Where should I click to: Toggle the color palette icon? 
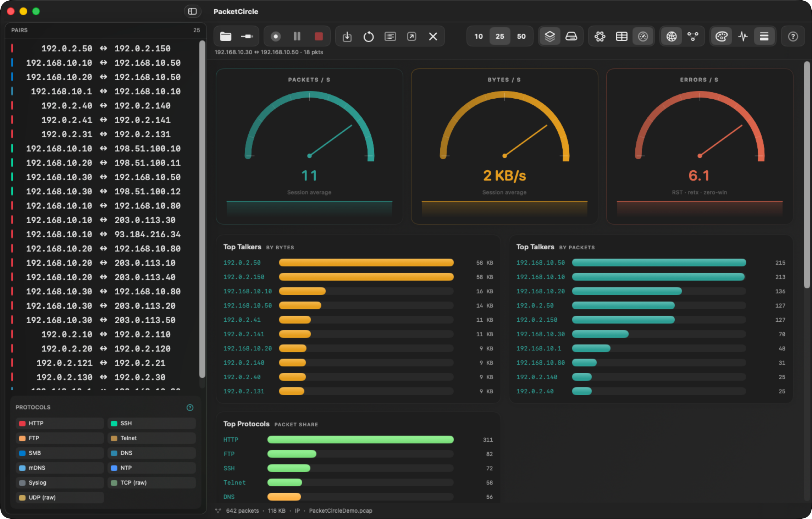(x=721, y=36)
